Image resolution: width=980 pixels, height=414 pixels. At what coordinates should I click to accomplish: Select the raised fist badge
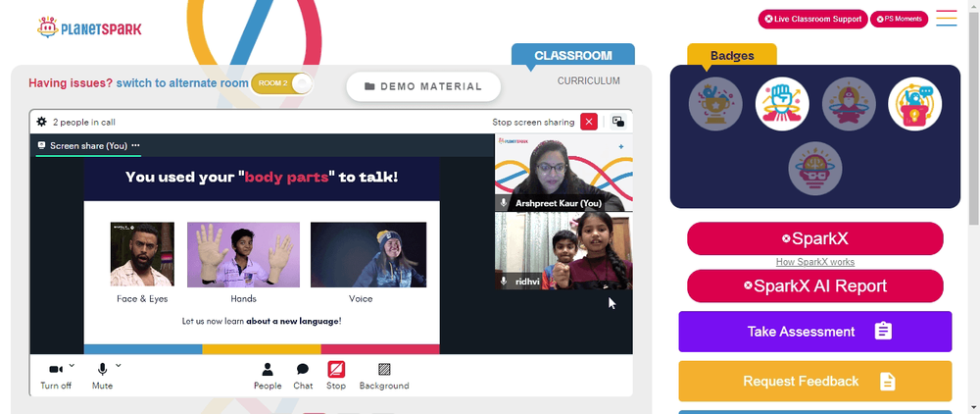pos(782,104)
